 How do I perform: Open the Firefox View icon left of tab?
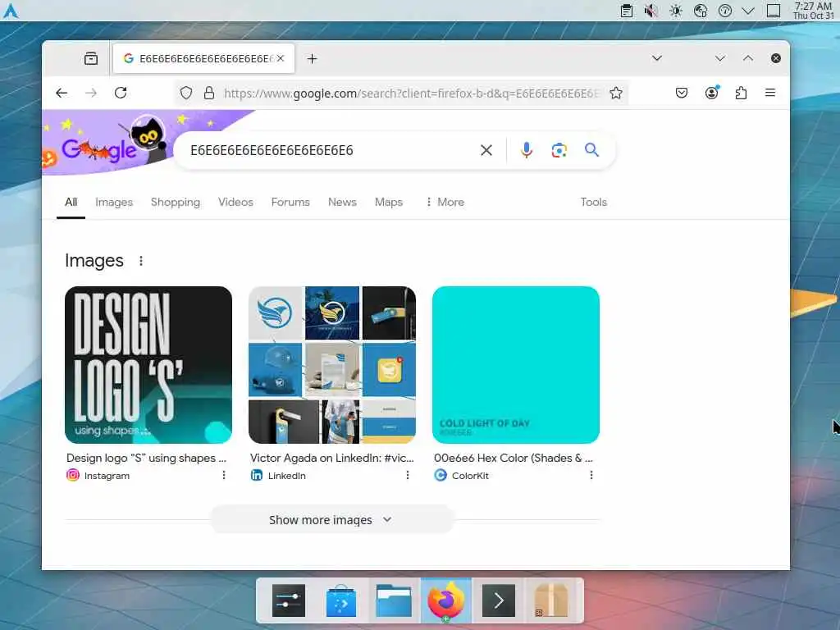(x=91, y=58)
